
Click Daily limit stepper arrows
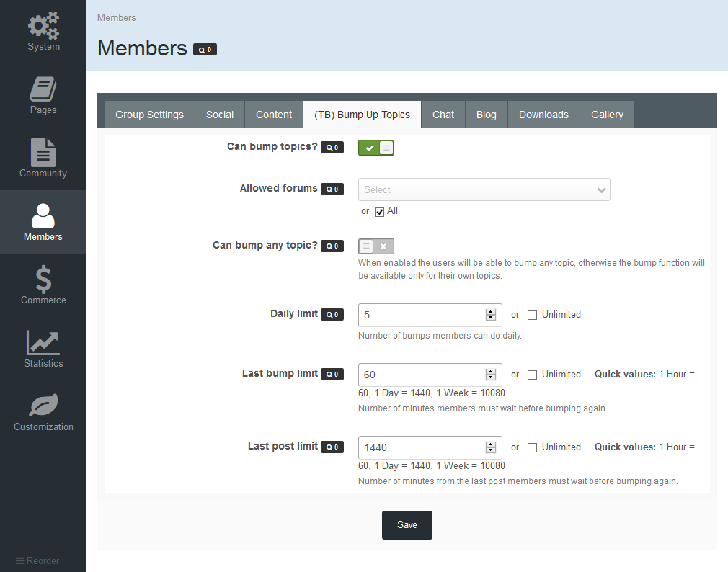coord(490,315)
